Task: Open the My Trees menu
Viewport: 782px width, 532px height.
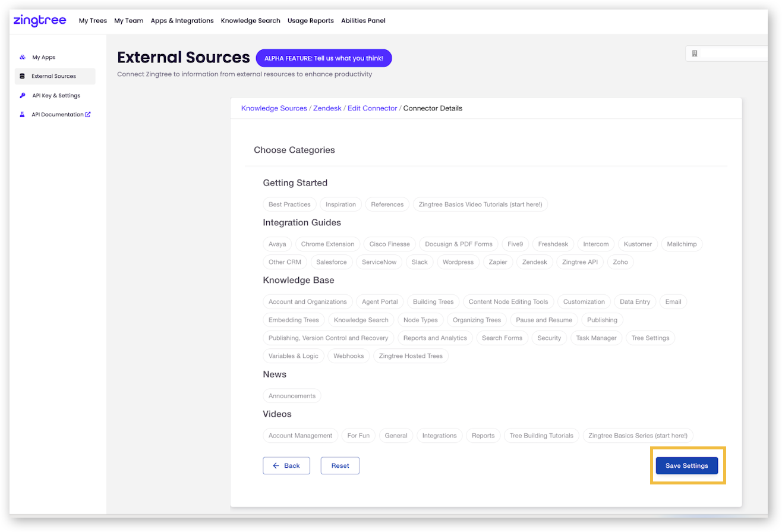Action: click(x=93, y=21)
